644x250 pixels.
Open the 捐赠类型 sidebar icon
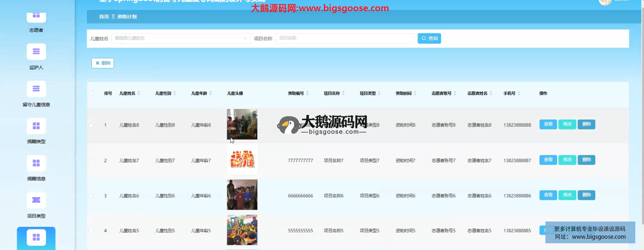pyautogui.click(x=36, y=126)
